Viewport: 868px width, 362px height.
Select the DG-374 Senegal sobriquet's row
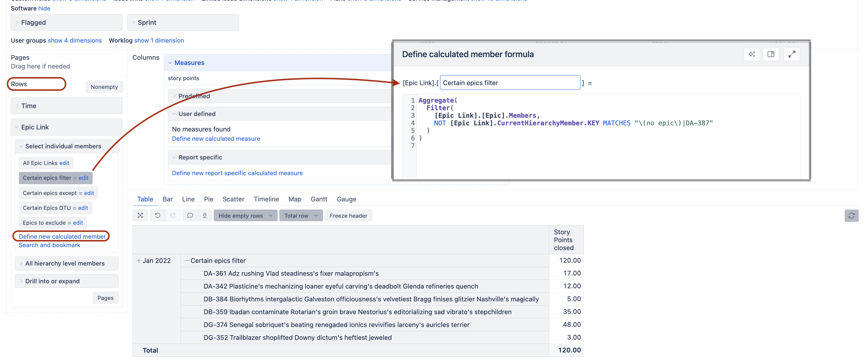coord(365,325)
